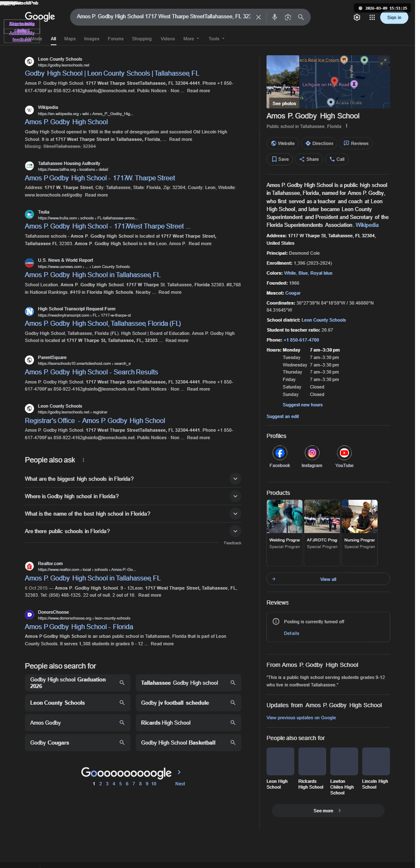The width and height of the screenshot is (420, 868).
Task: Expand 'What is the name of the best high school'
Action: click(x=133, y=514)
